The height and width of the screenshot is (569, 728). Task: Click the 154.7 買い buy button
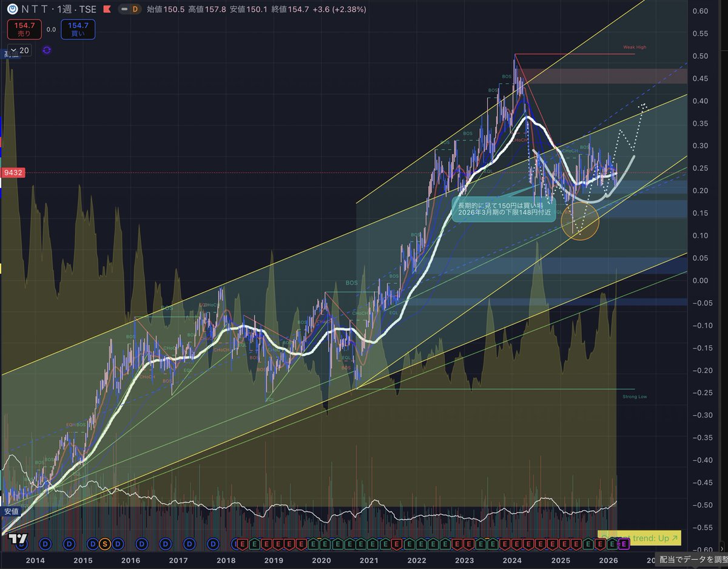[x=78, y=30]
